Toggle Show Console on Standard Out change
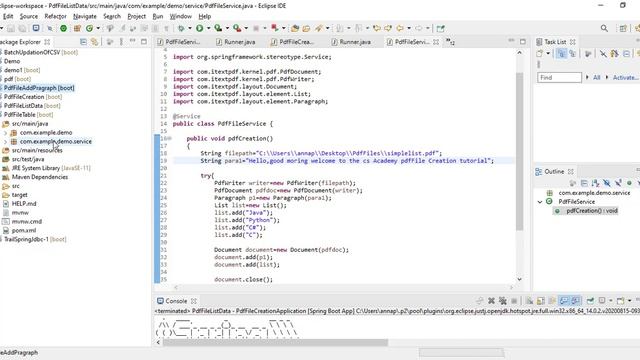Screen dimensions: 640x360 click(x=564, y=301)
